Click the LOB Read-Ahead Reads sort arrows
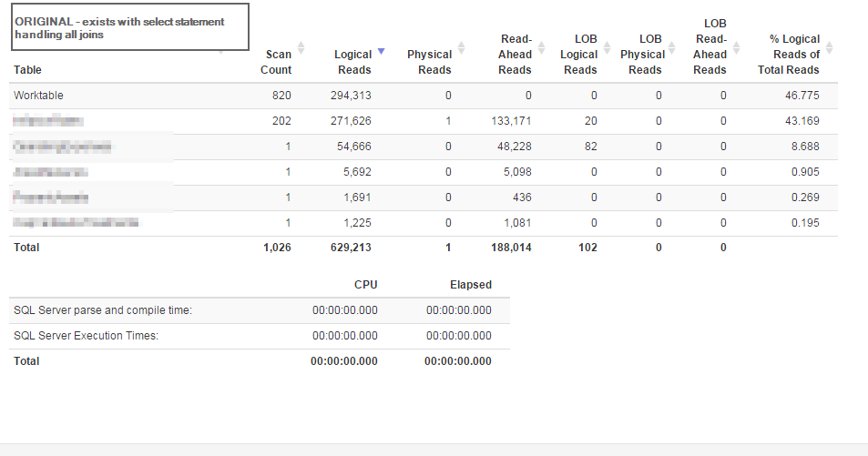This screenshot has height=456, width=868. tap(737, 47)
